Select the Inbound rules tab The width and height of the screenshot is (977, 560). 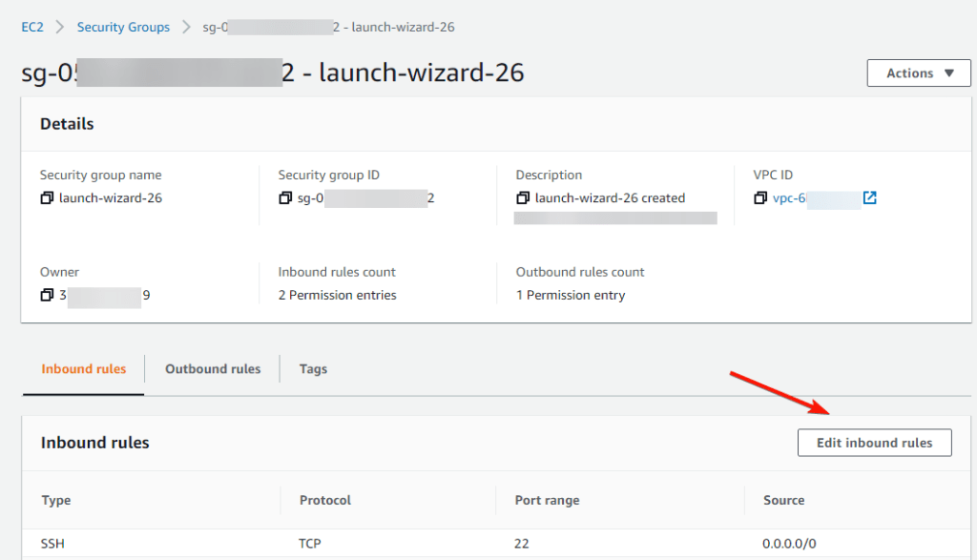tap(83, 369)
